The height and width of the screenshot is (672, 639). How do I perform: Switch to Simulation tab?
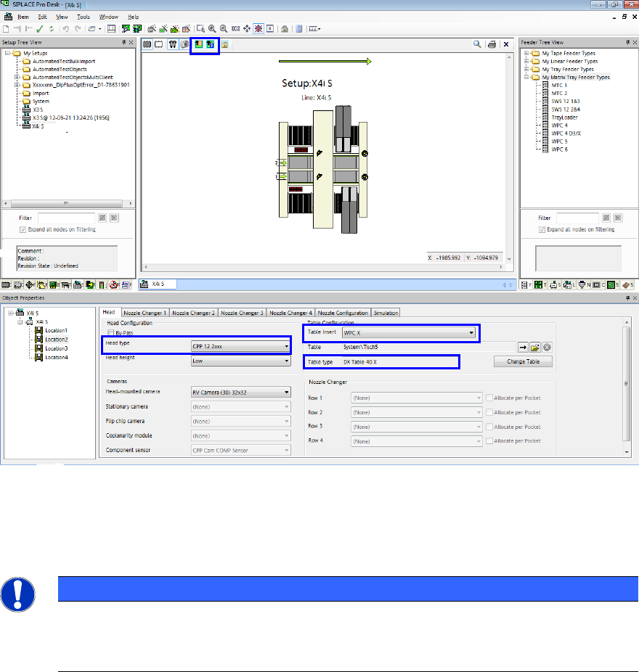386,313
